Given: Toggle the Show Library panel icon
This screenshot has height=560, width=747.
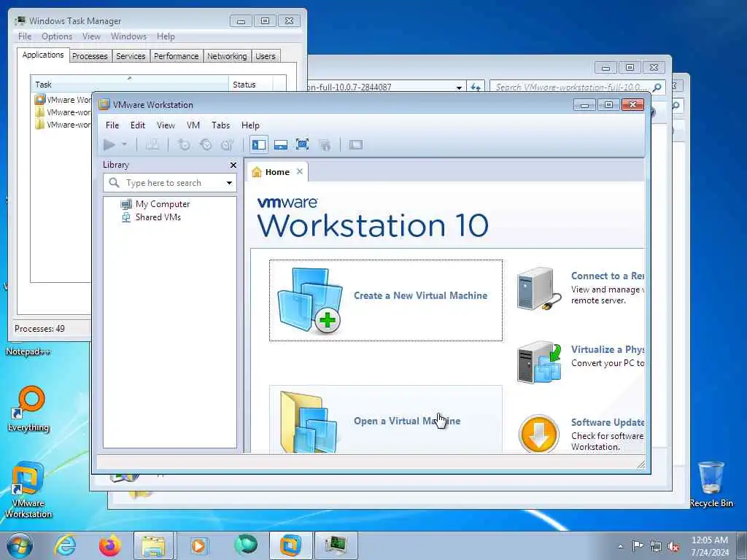Looking at the screenshot, I should click(259, 144).
